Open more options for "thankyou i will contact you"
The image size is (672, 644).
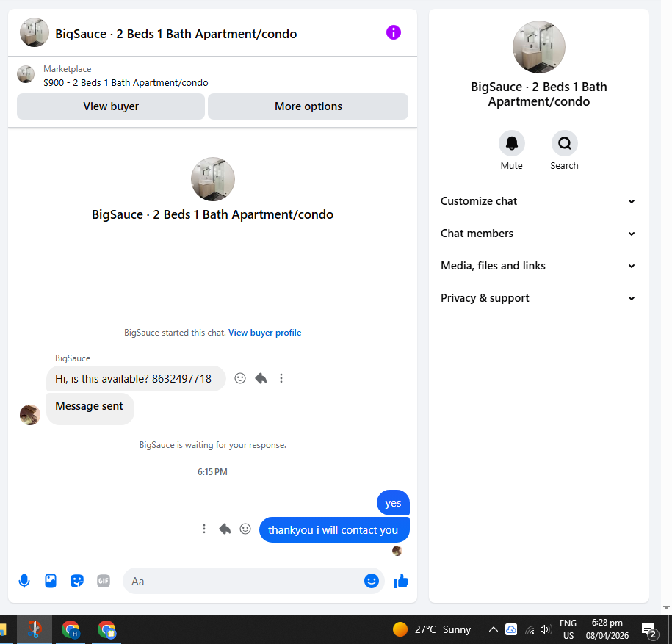click(204, 529)
